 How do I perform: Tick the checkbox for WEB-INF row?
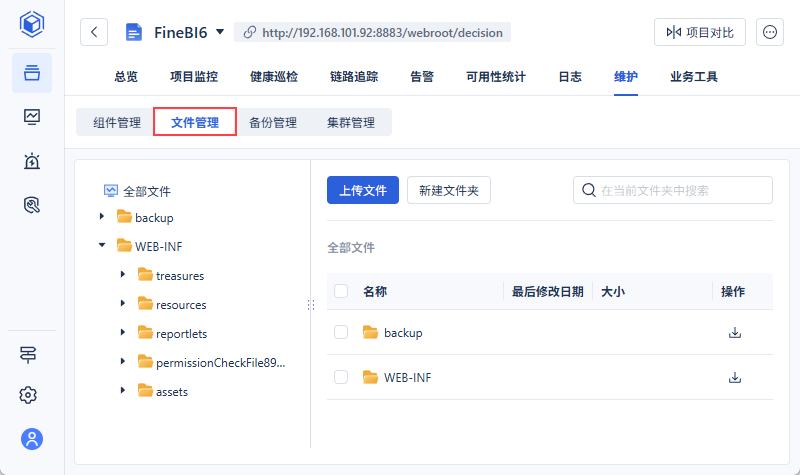[341, 377]
